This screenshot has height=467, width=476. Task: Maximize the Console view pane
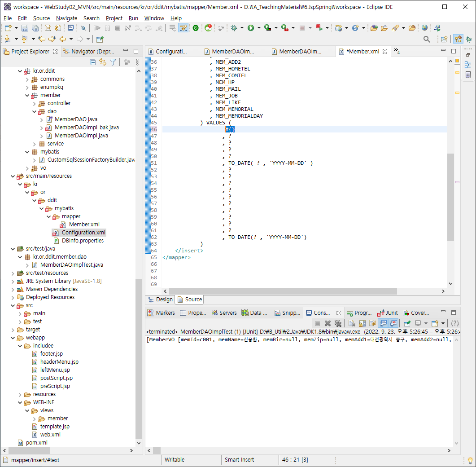pyautogui.click(x=454, y=313)
